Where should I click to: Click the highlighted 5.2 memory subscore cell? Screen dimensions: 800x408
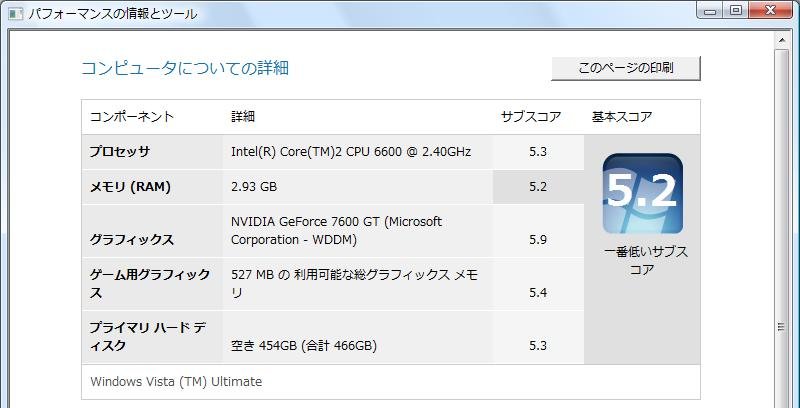click(x=537, y=187)
